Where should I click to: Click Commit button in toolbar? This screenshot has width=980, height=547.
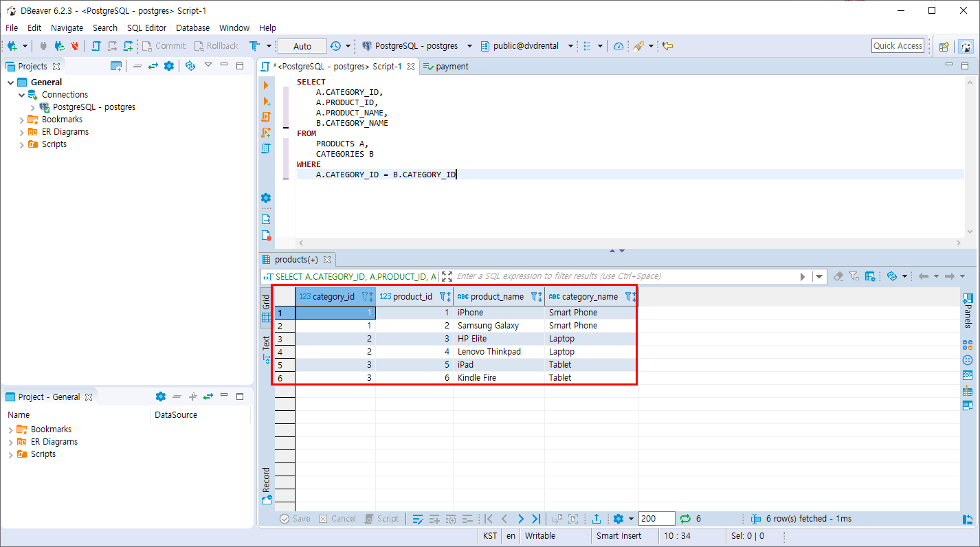pyautogui.click(x=164, y=46)
